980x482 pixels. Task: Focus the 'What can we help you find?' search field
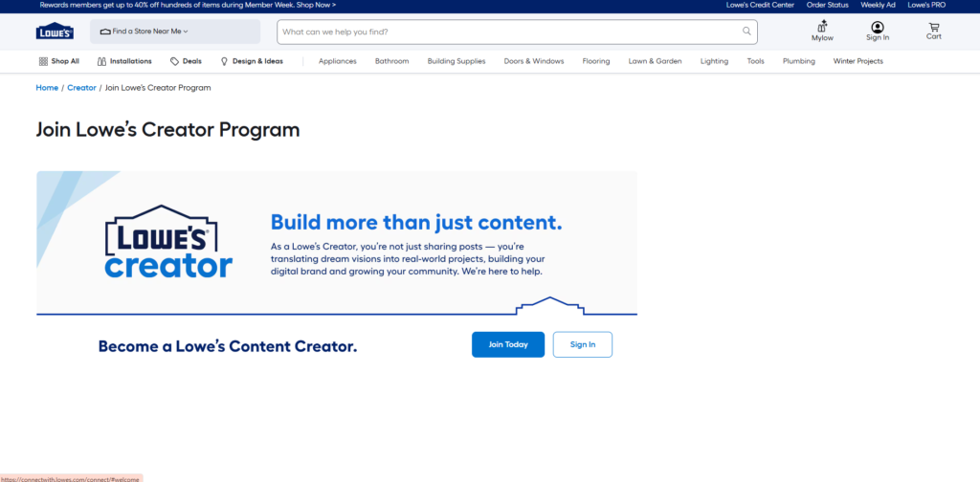(507, 32)
